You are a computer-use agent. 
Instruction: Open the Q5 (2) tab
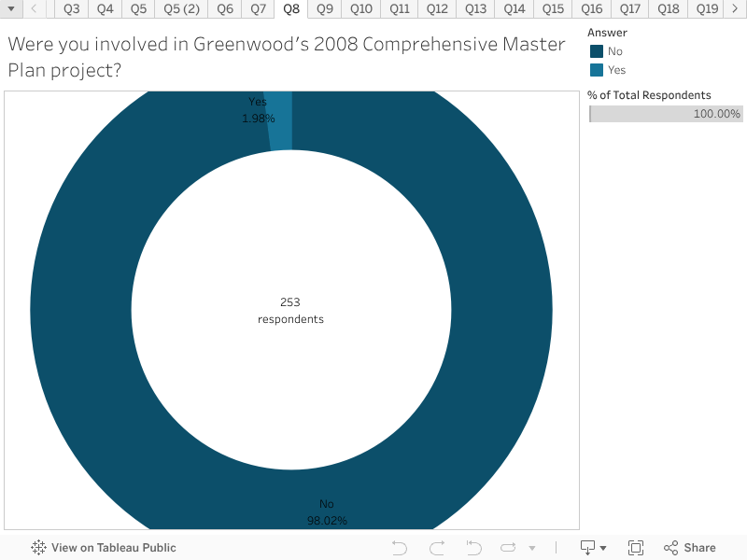point(182,9)
